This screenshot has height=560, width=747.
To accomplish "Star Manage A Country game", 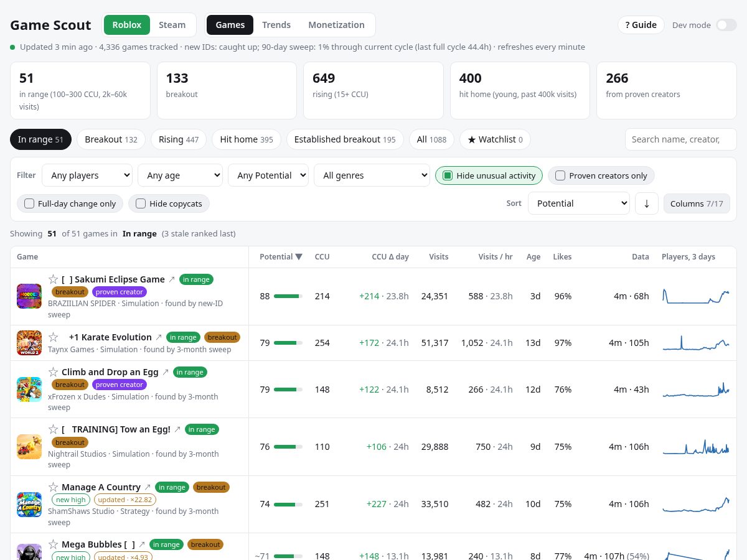I will 54,487.
